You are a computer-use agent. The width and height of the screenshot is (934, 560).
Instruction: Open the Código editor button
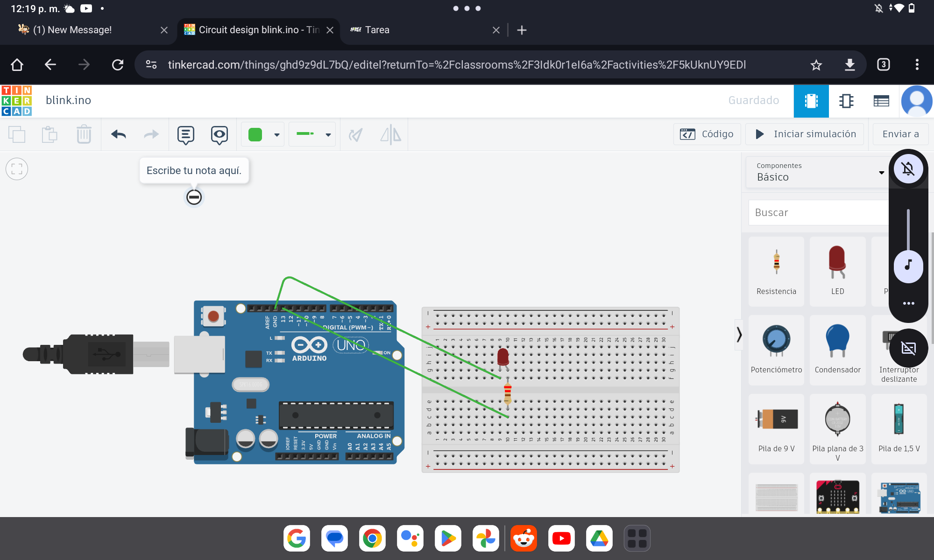(707, 134)
